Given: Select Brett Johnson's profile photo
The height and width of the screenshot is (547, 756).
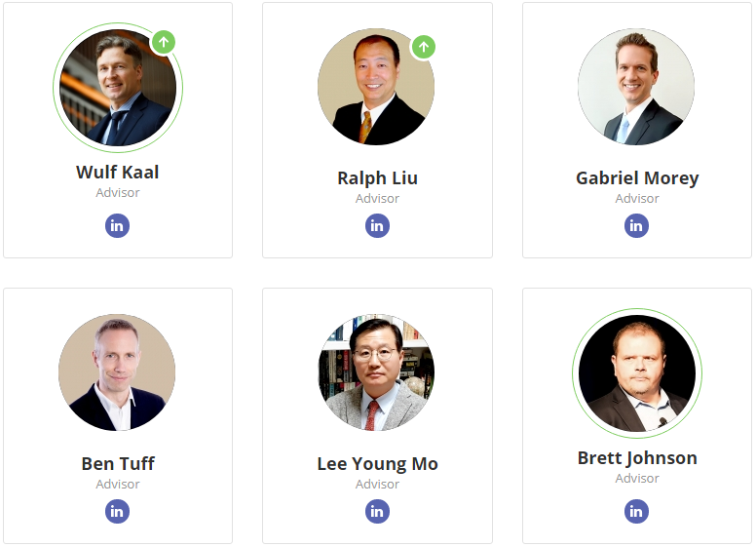Looking at the screenshot, I should 637,372.
